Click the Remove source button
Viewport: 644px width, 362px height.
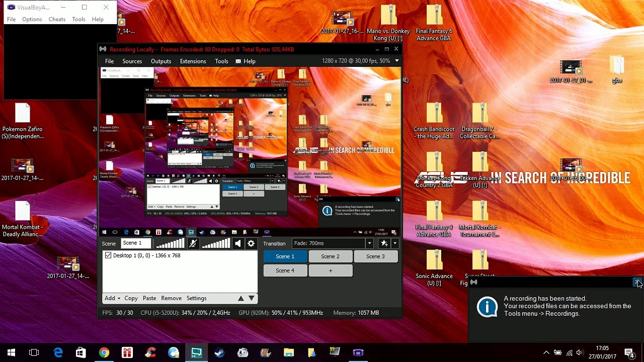pyautogui.click(x=171, y=298)
